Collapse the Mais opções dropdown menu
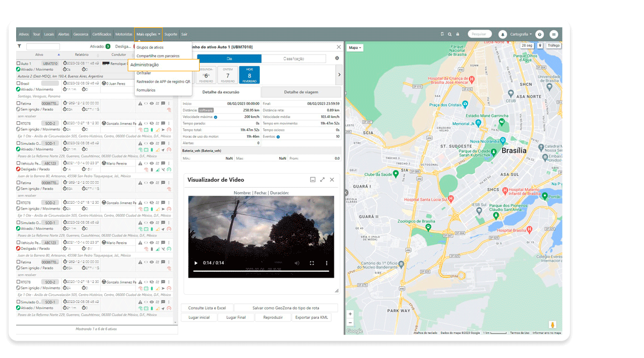Viewport: 644px width, 358px height. (x=148, y=34)
